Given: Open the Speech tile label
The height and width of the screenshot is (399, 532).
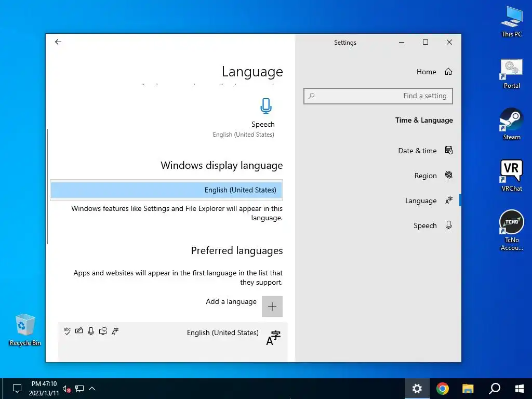Looking at the screenshot, I should [x=263, y=124].
